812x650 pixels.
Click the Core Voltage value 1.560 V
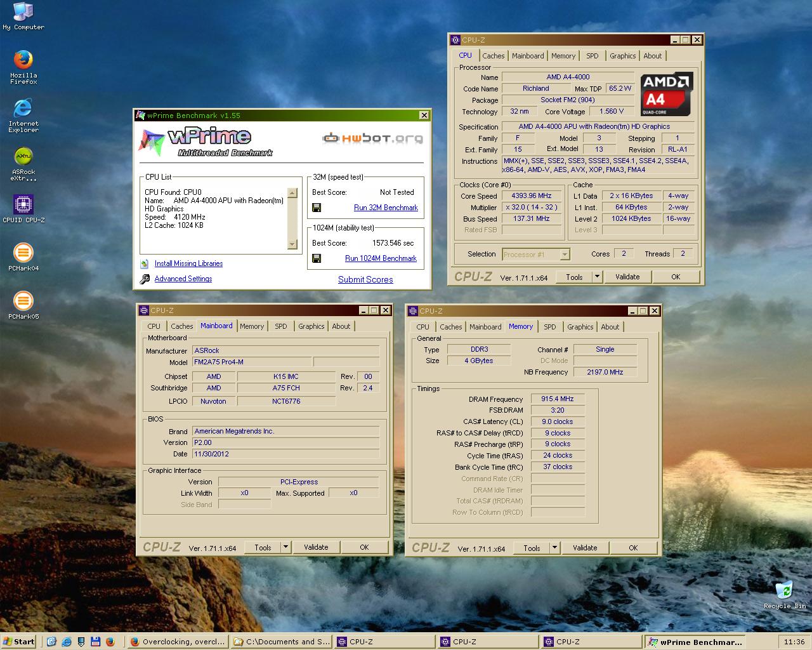(612, 111)
